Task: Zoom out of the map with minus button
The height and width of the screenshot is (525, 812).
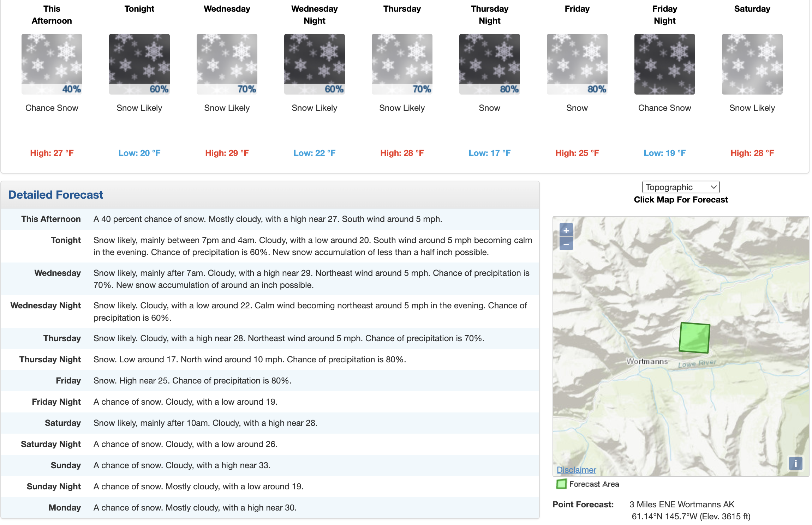Action: 566,244
